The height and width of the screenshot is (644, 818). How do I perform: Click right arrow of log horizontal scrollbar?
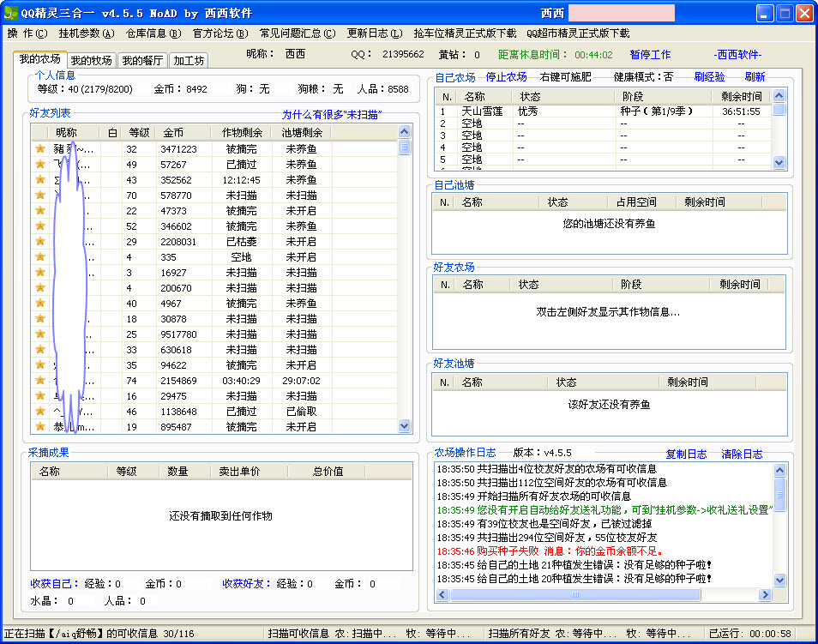[x=766, y=594]
